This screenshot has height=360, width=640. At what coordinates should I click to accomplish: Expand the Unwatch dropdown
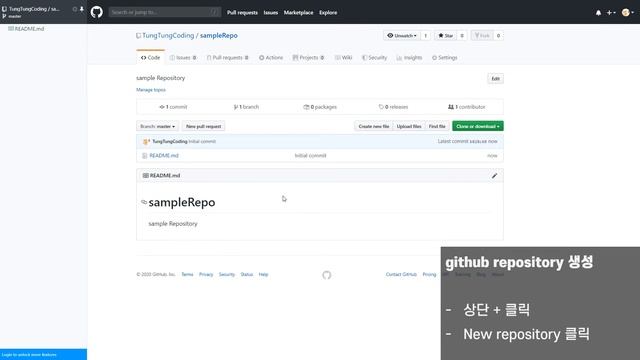tap(402, 36)
